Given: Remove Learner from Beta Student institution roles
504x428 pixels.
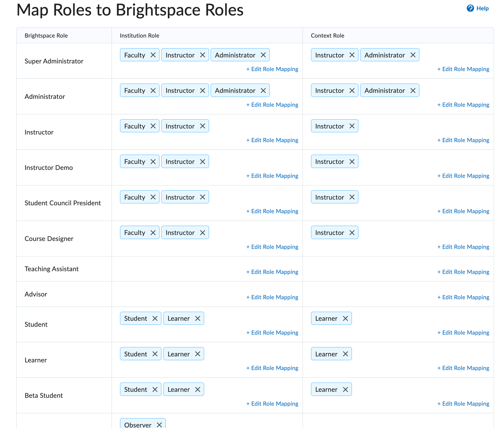Looking at the screenshot, I should coord(198,389).
